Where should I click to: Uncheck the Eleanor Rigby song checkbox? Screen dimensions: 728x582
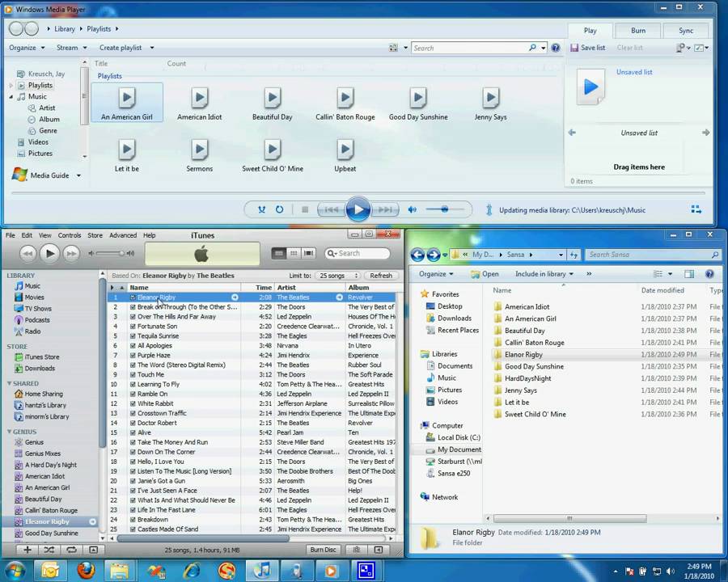click(x=133, y=297)
